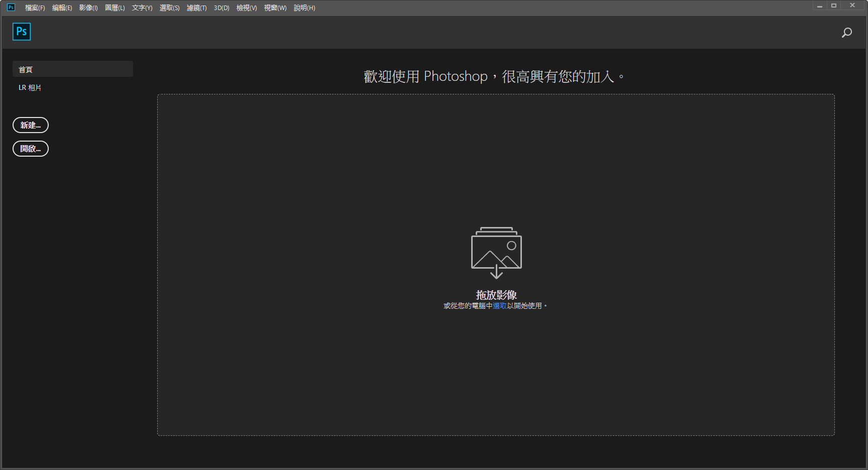Click the small Ps title bar icon

click(11, 7)
